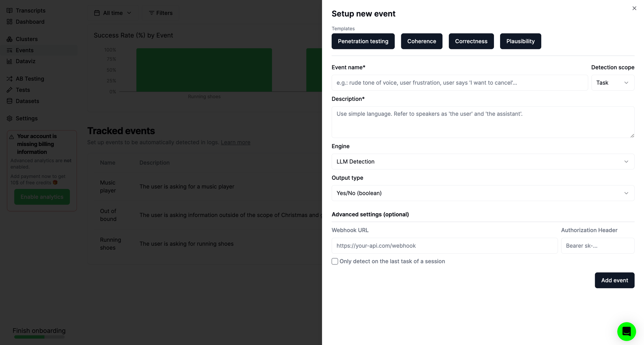Open AB Testing section
Screen dimensions: 644x345
point(30,79)
